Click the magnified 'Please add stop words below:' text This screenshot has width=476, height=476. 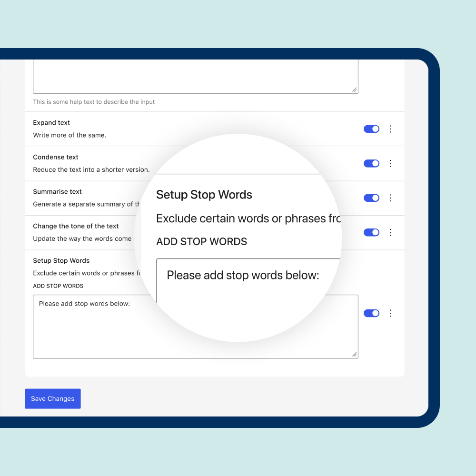pos(243,275)
